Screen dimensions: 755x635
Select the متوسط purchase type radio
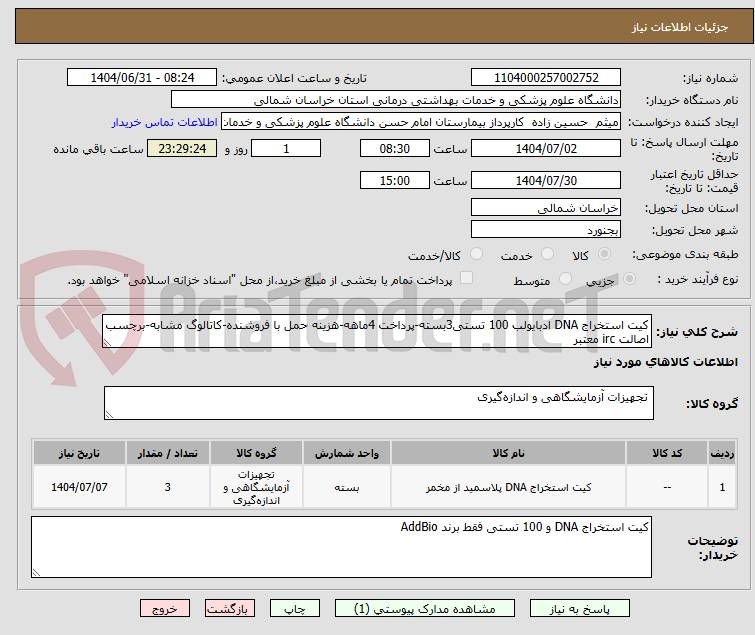(565, 279)
